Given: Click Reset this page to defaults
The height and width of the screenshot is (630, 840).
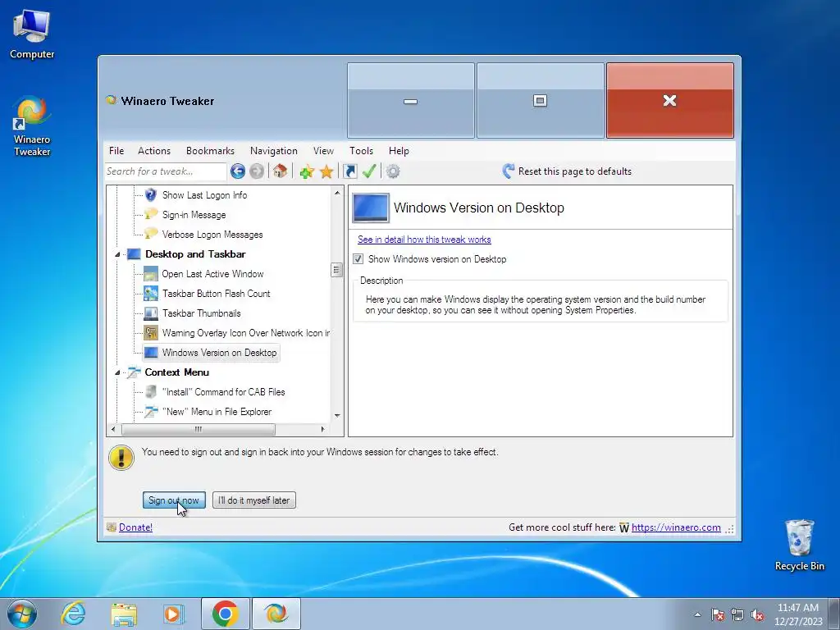Looking at the screenshot, I should click(x=575, y=171).
